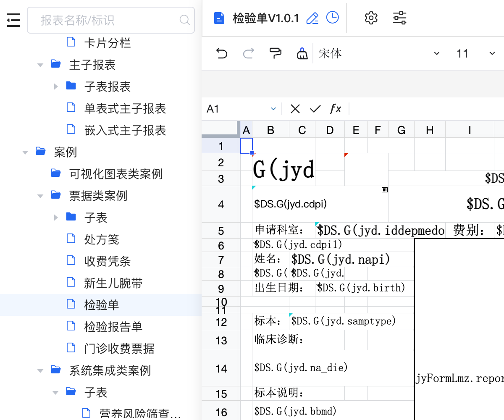The image size is (504, 420).
Task: Focus the 报表名称/标识 search field
Action: [111, 20]
